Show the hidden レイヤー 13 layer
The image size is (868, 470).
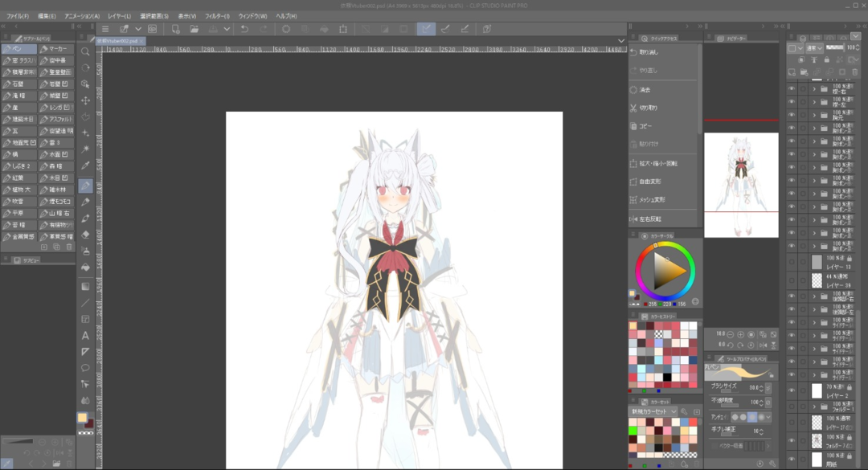pyautogui.click(x=792, y=262)
